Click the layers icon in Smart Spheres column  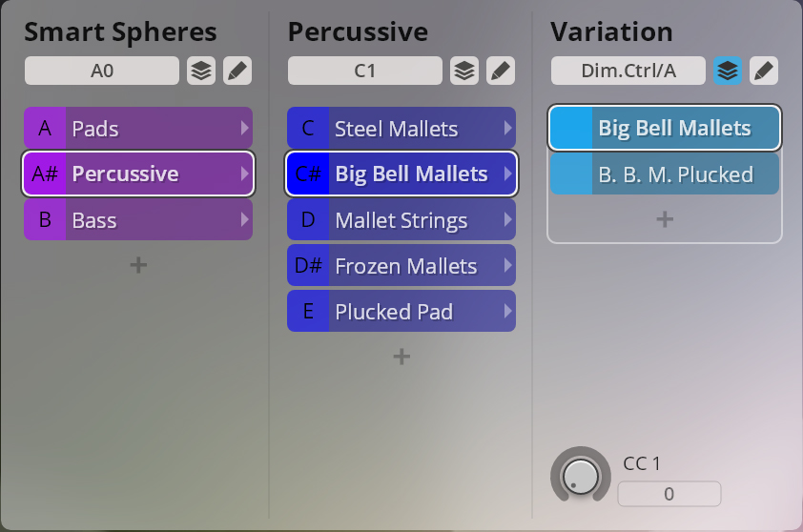tap(200, 71)
